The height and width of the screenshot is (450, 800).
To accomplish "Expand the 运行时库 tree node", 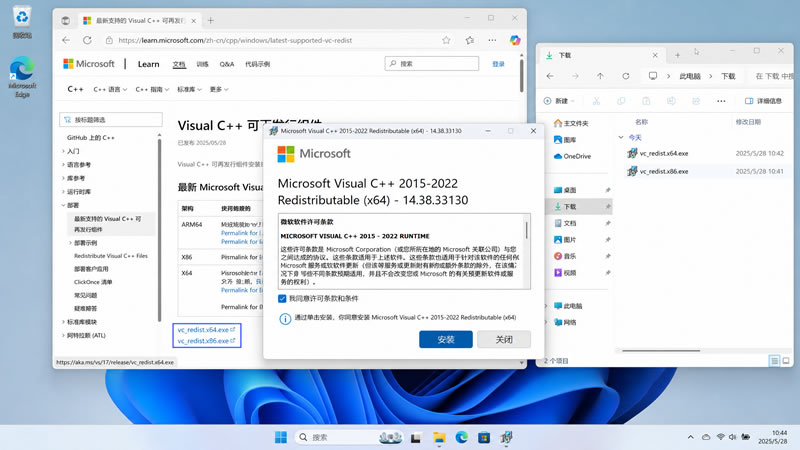I will [x=63, y=192].
